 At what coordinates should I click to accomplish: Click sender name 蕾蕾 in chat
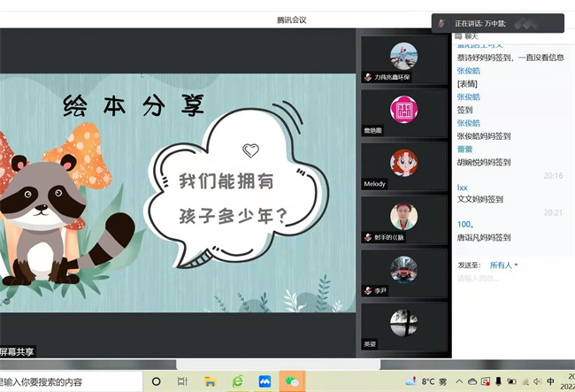click(x=464, y=150)
